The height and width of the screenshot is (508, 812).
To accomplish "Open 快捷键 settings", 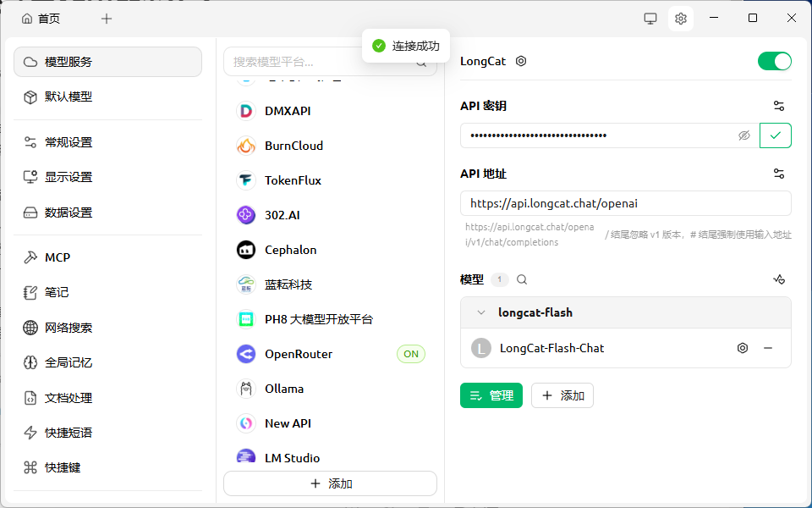I will point(107,467).
